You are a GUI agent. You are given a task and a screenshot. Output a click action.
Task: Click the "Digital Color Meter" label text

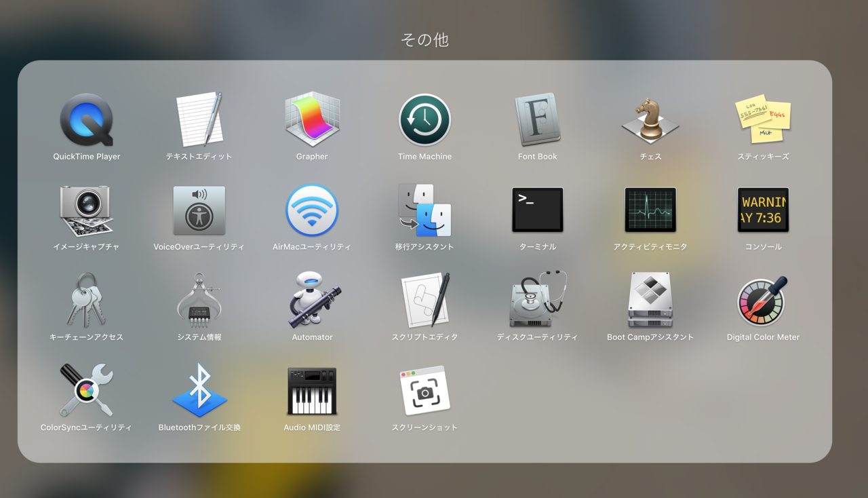click(x=763, y=337)
